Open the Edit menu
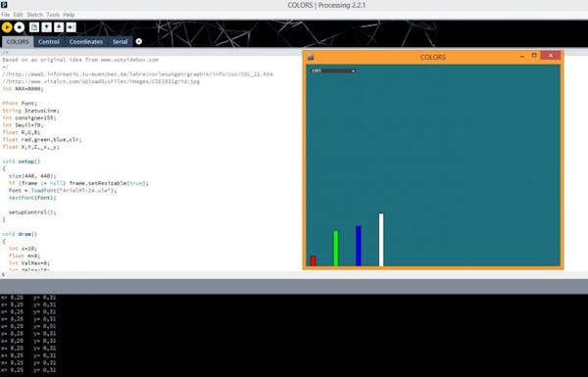588x377 pixels. pos(18,15)
